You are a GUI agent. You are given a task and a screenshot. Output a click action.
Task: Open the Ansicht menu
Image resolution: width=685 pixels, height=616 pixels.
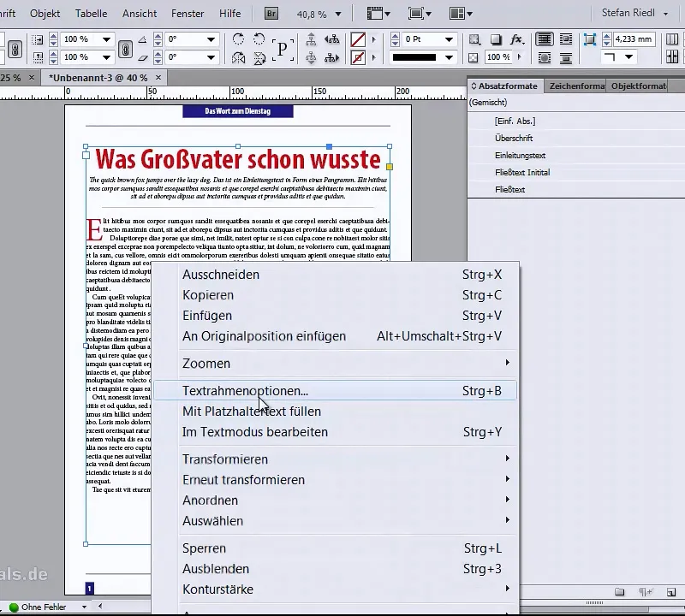[x=140, y=14]
